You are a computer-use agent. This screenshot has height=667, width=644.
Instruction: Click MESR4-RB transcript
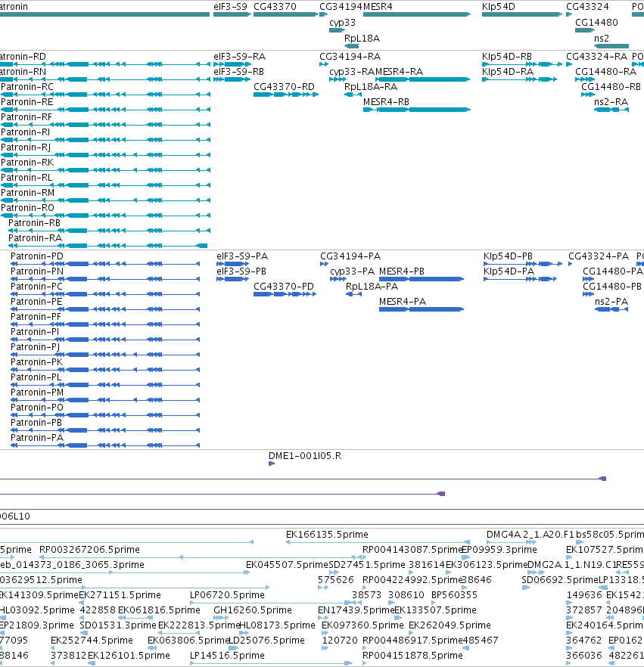[417, 110]
